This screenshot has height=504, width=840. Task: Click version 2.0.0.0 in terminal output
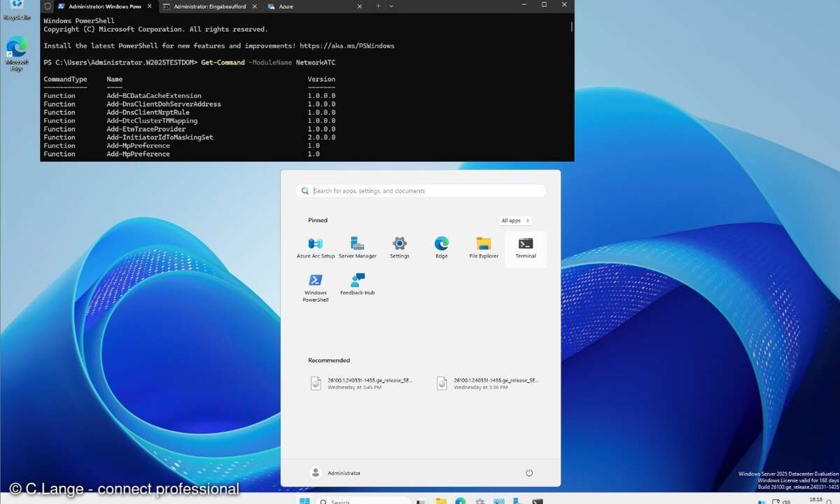pos(321,138)
